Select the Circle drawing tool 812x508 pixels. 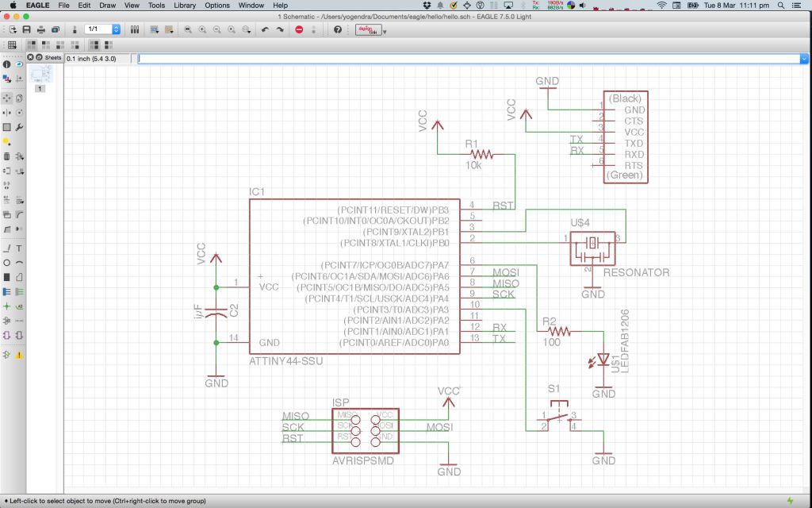click(x=6, y=263)
